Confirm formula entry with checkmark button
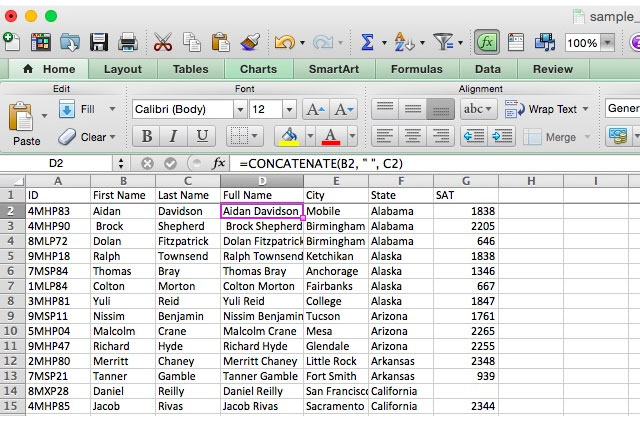The width and height of the screenshot is (640, 422). click(x=170, y=164)
